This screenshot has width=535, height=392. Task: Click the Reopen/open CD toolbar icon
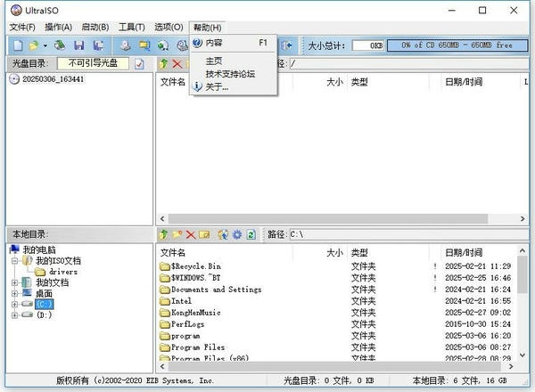click(x=60, y=45)
